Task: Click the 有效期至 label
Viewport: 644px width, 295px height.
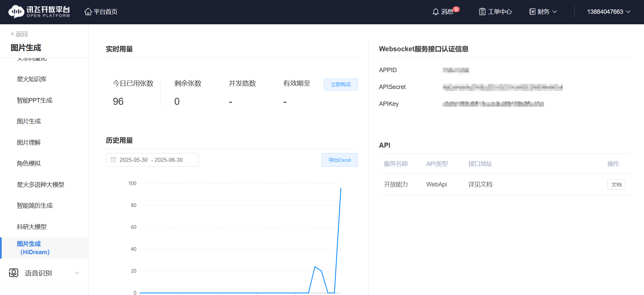Action: (x=297, y=83)
